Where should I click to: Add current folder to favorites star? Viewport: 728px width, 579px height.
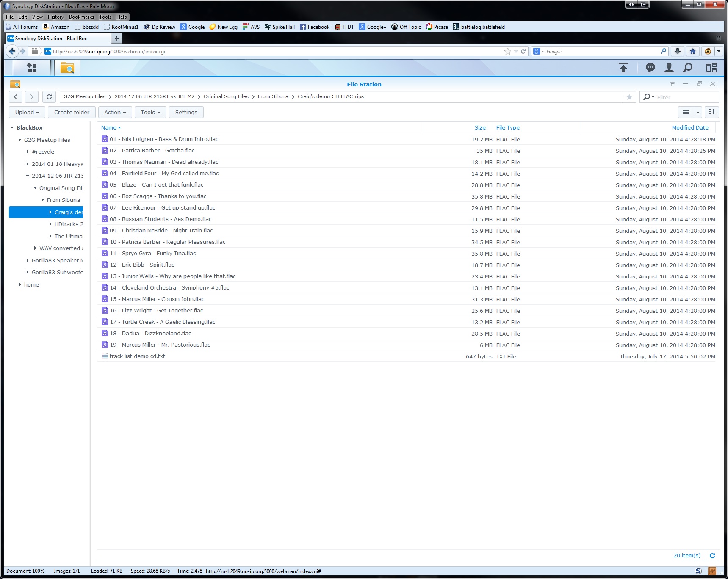click(629, 97)
